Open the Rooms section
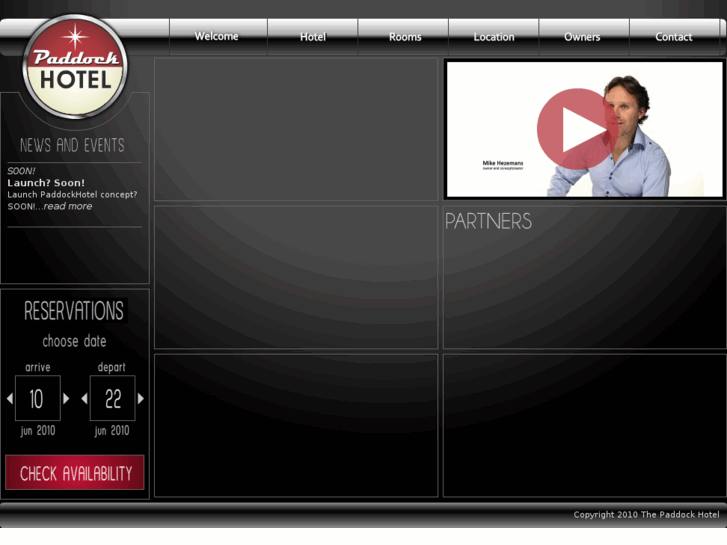Image resolution: width=727 pixels, height=545 pixels. pos(405,37)
